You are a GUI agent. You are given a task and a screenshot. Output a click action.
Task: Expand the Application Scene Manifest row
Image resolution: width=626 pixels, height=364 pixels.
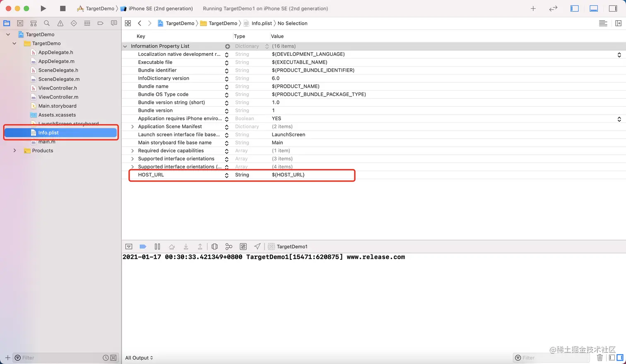click(132, 127)
